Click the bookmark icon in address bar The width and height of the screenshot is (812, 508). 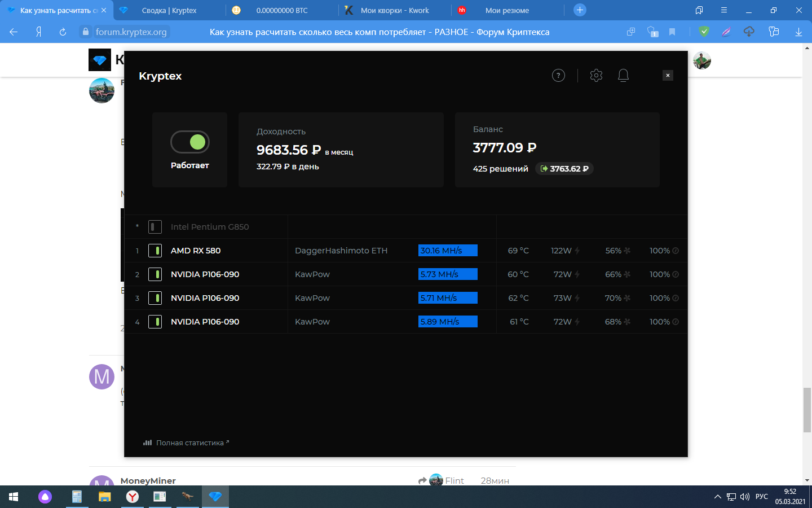point(672,32)
